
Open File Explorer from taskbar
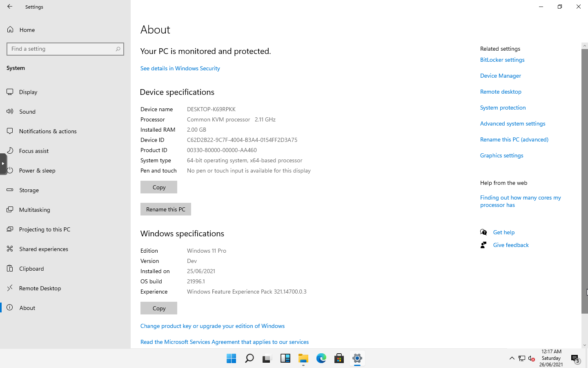[303, 359]
